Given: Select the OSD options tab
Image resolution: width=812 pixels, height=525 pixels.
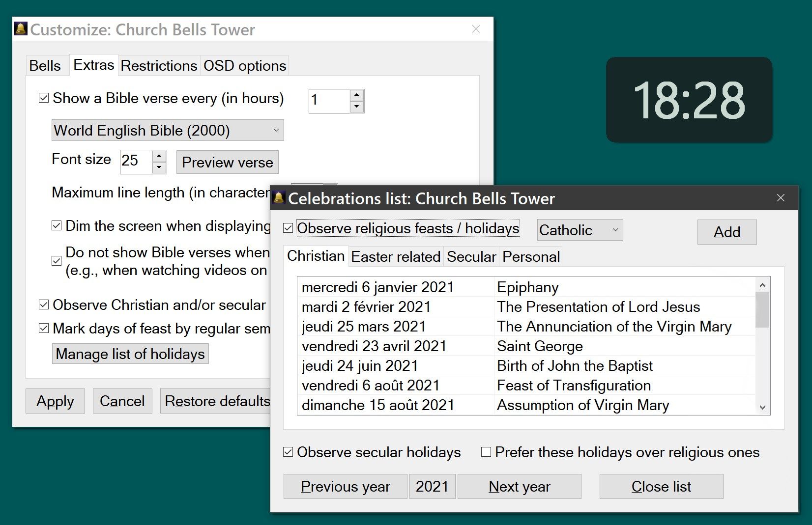Looking at the screenshot, I should click(x=244, y=66).
